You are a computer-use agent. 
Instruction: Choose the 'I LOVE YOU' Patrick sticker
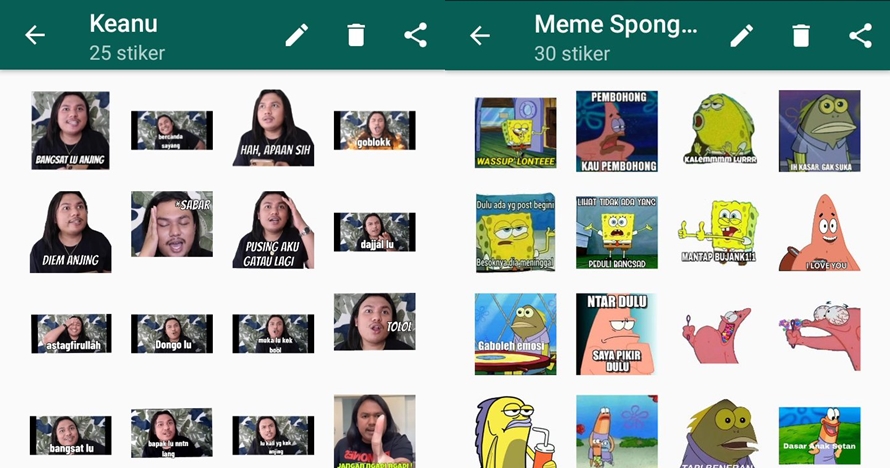pyautogui.click(x=820, y=233)
